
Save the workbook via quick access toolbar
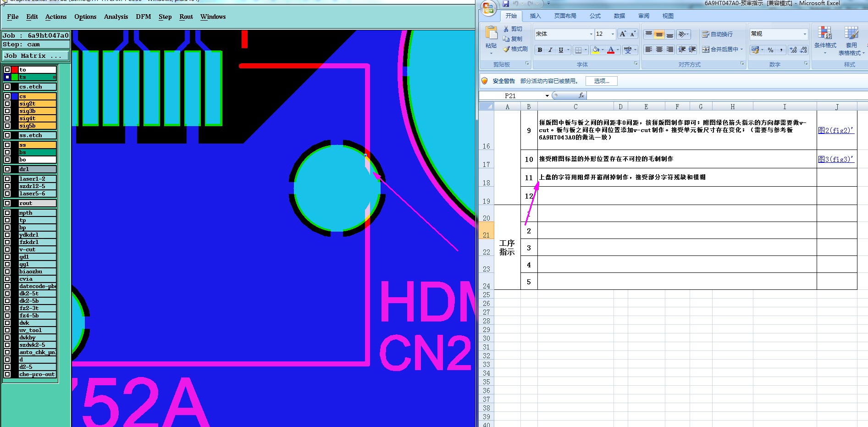506,4
